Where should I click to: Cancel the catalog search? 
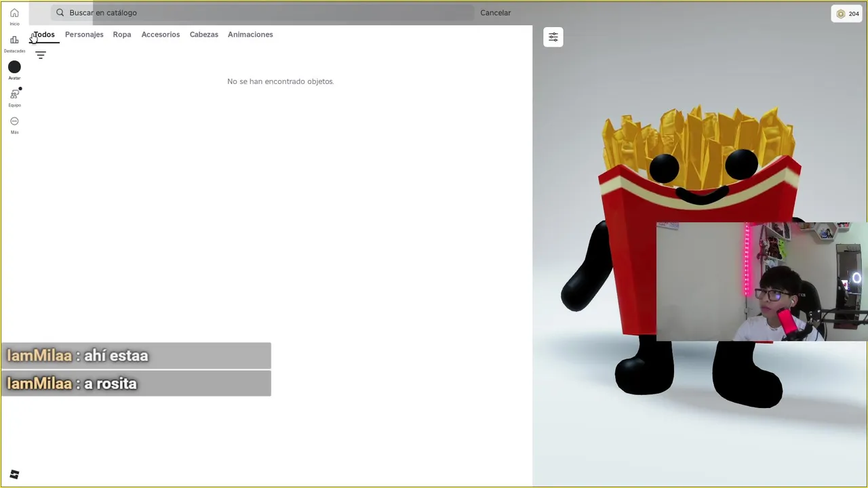click(x=496, y=13)
